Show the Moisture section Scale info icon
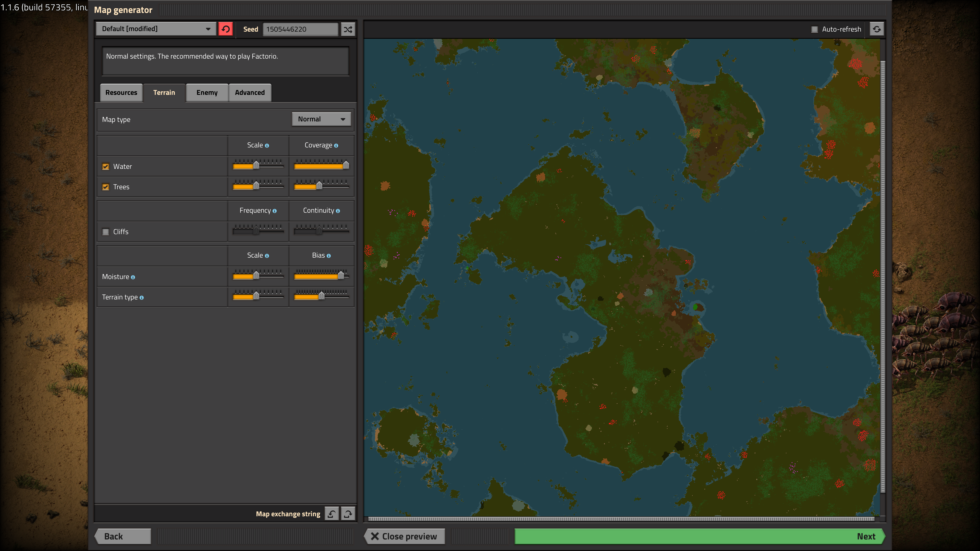The image size is (980, 551). pos(267,256)
